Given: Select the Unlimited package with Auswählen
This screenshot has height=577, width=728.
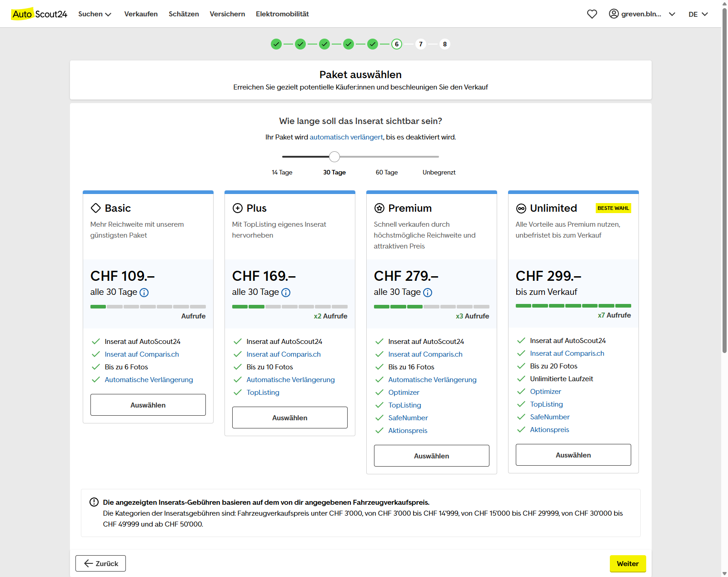Looking at the screenshot, I should click(x=573, y=455).
